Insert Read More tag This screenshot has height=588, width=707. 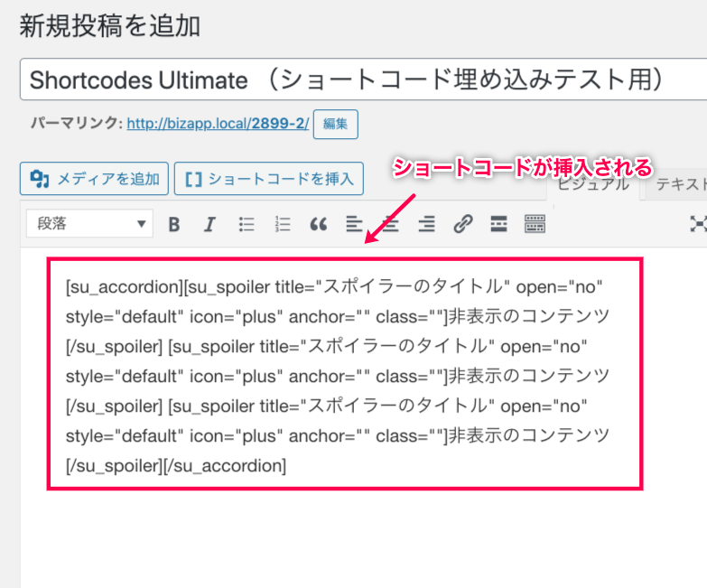(x=498, y=224)
